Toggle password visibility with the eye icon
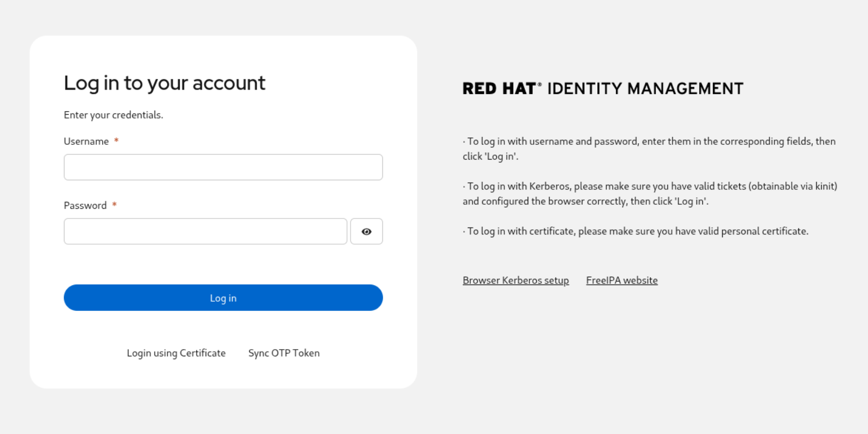 click(366, 232)
